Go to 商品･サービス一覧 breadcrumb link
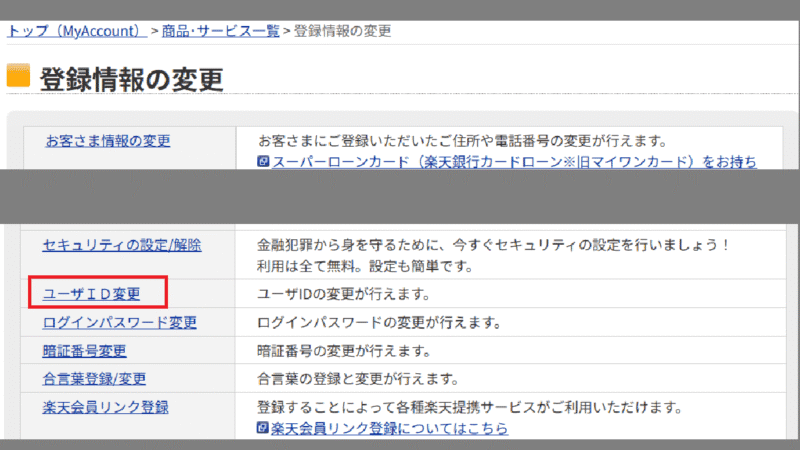The width and height of the screenshot is (800, 450). tap(220, 31)
